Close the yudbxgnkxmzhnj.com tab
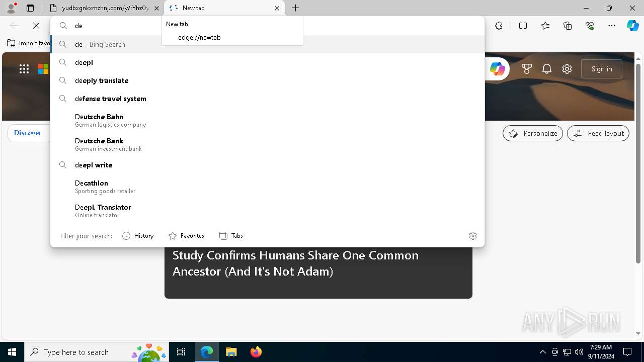The width and height of the screenshot is (644, 362). pyautogui.click(x=156, y=8)
